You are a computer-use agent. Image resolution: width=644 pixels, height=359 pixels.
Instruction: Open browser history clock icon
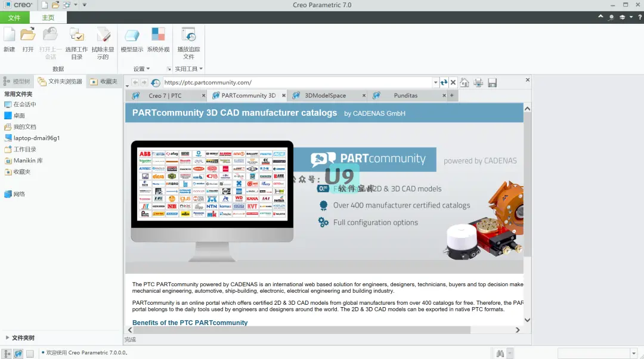coord(155,82)
